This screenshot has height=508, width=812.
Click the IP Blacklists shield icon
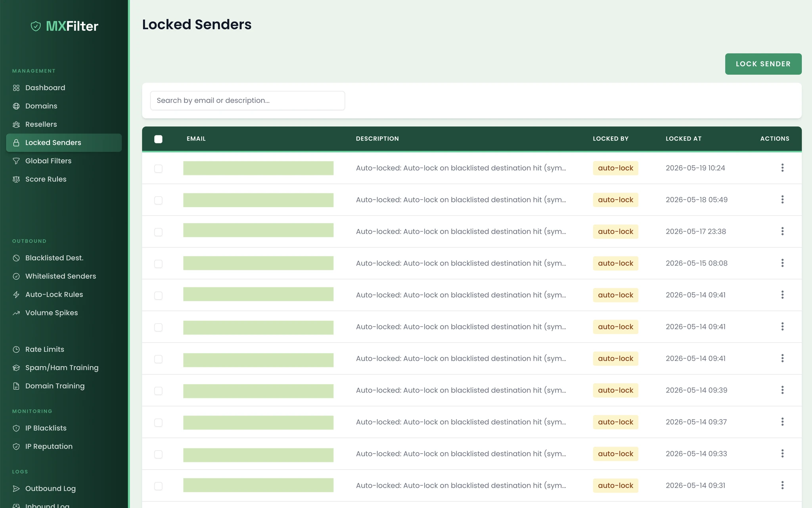coord(16,428)
